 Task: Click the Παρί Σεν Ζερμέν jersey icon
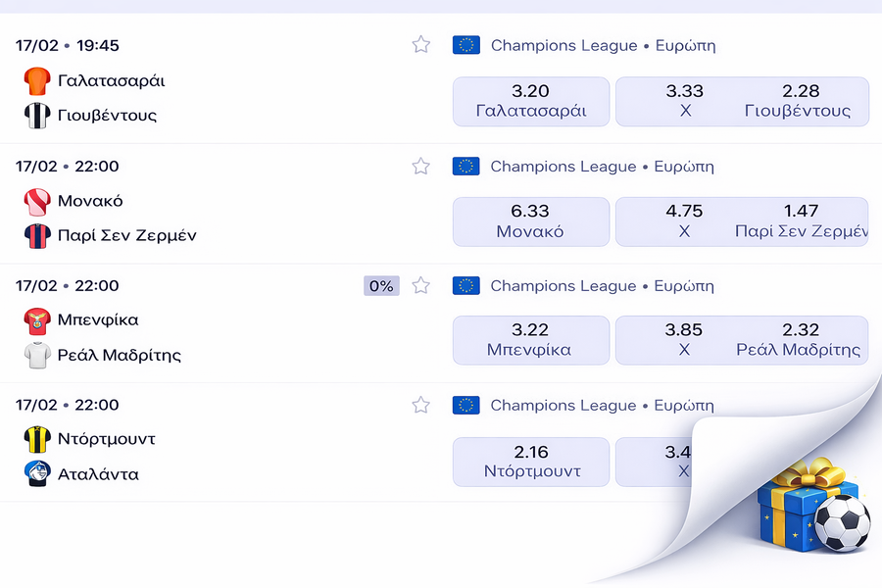coord(36,235)
